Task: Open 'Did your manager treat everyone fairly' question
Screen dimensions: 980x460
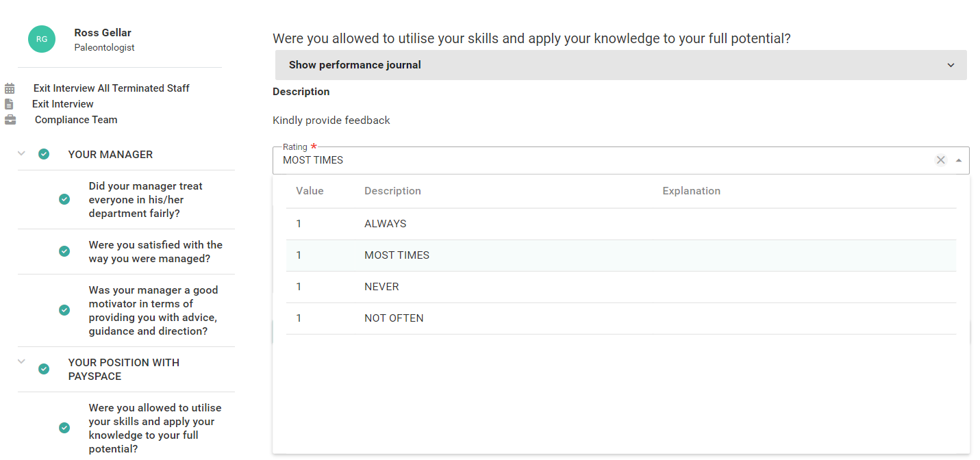Action: coord(145,199)
